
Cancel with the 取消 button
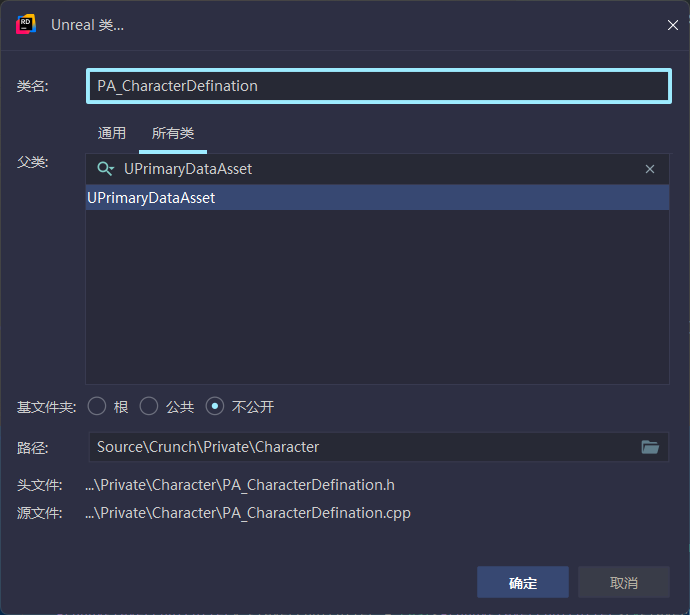[x=624, y=582]
